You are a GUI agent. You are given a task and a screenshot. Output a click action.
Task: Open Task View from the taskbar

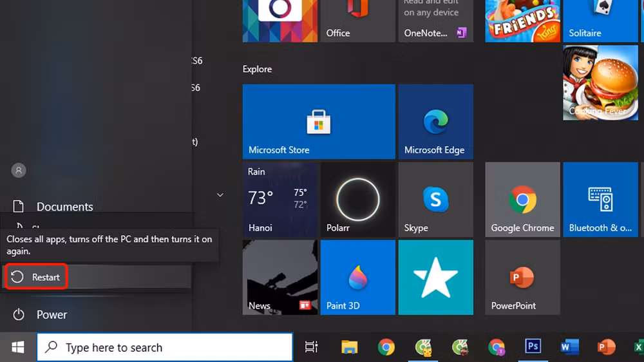311,348
